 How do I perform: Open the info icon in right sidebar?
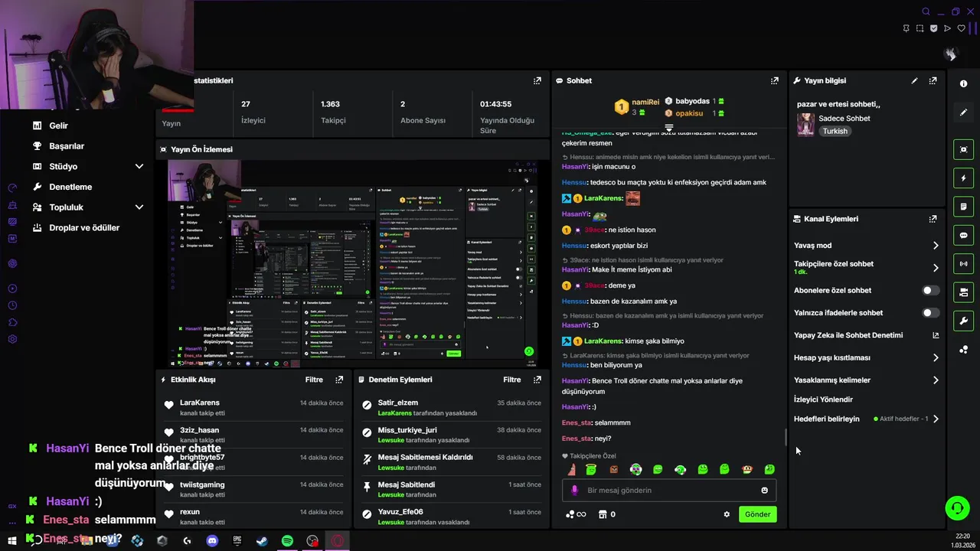[x=964, y=83]
